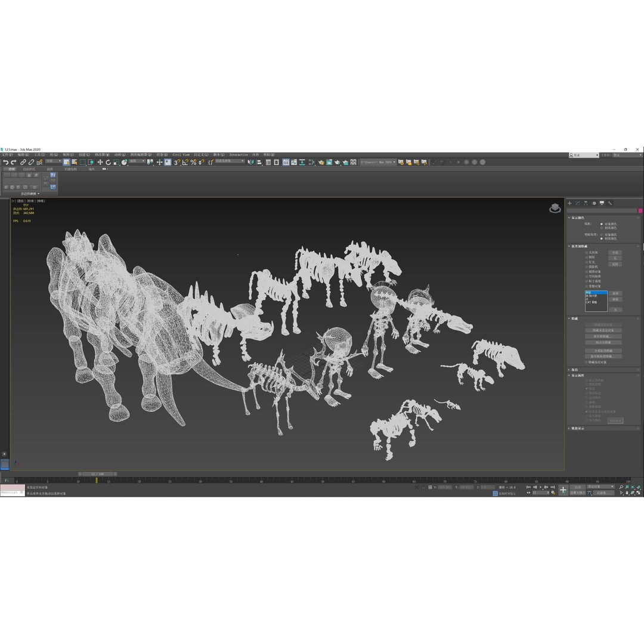Click the Redo arrow icon
This screenshot has height=644, width=644.
click(14, 162)
